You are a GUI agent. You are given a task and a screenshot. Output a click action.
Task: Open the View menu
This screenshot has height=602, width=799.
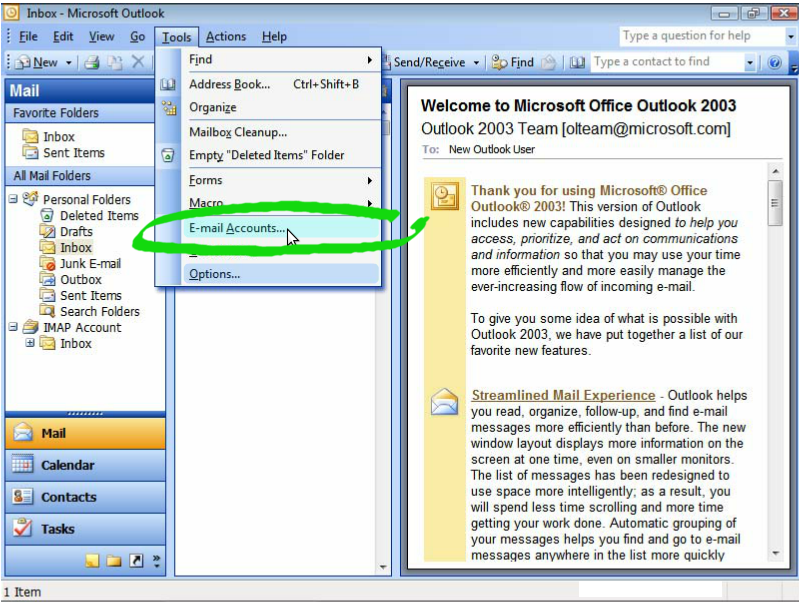[101, 37]
